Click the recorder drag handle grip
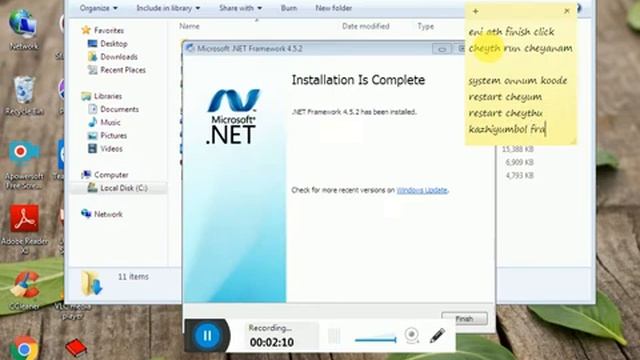The image size is (640, 360). [x=334, y=336]
